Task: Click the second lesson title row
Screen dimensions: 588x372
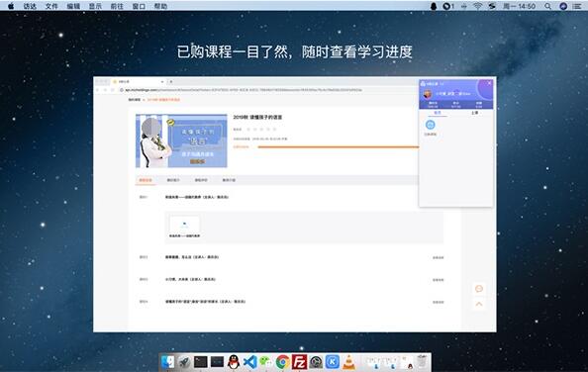Action: tap(192, 257)
